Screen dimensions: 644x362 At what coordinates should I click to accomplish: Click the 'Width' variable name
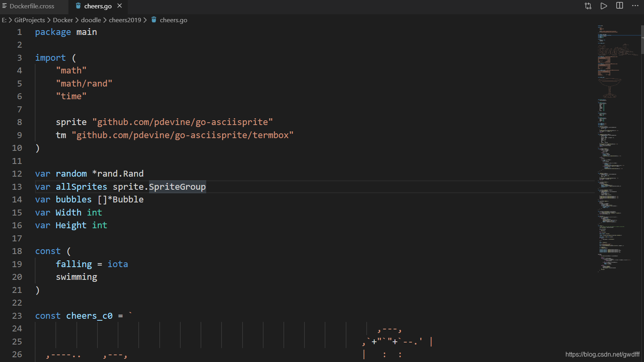[x=68, y=212]
